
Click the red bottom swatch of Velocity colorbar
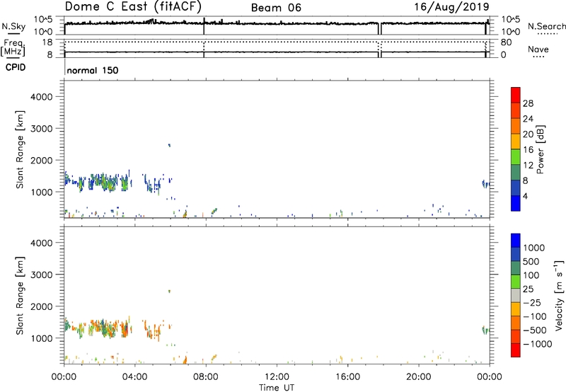[516, 350]
